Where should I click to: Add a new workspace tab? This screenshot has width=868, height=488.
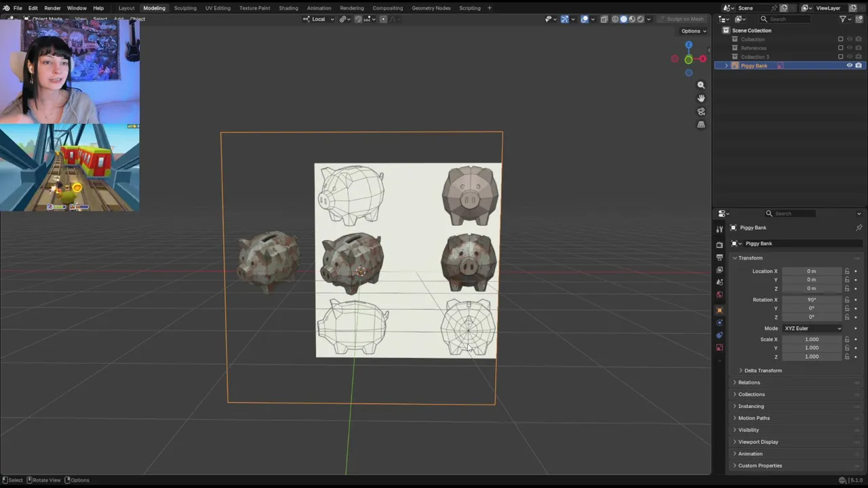point(490,8)
